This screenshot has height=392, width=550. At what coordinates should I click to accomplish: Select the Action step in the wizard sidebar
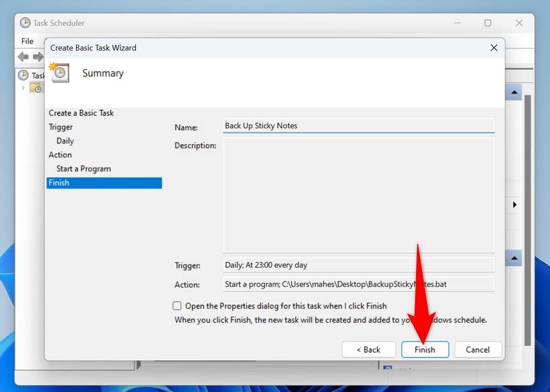(x=60, y=155)
